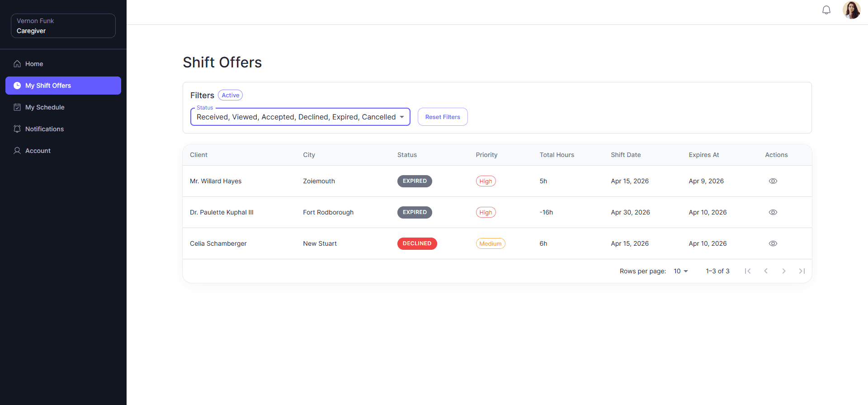The image size is (868, 405).
Task: Click Mr. Willard Hayes client name
Action: (x=216, y=181)
